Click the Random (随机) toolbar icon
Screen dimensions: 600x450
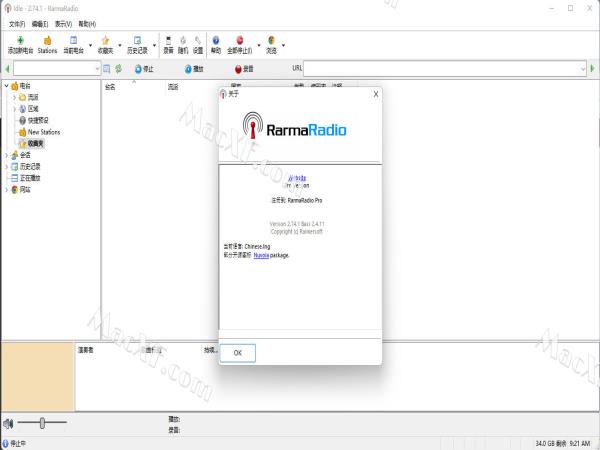coord(183,41)
